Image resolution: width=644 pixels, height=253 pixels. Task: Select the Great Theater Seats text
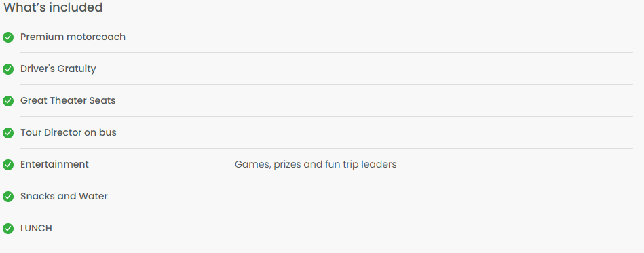pyautogui.click(x=68, y=100)
